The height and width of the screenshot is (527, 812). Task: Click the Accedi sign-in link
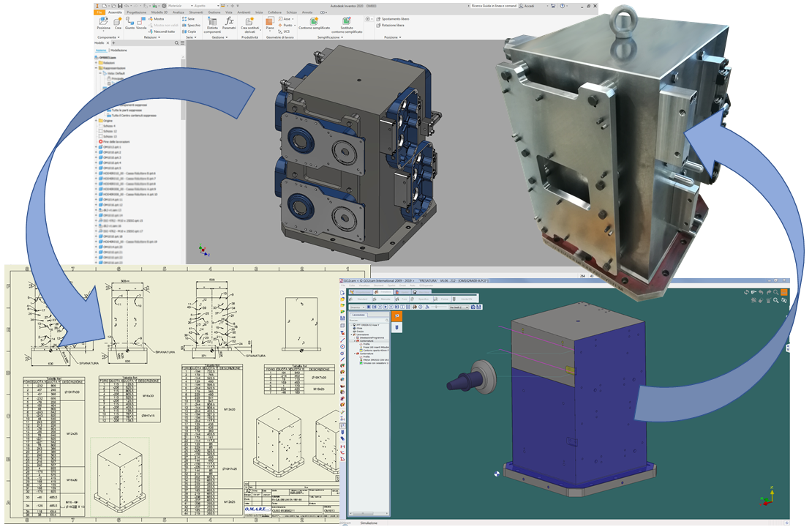[x=529, y=6]
